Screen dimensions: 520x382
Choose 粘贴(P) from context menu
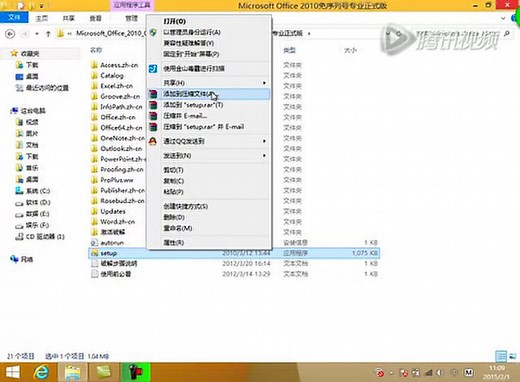pyautogui.click(x=208, y=192)
